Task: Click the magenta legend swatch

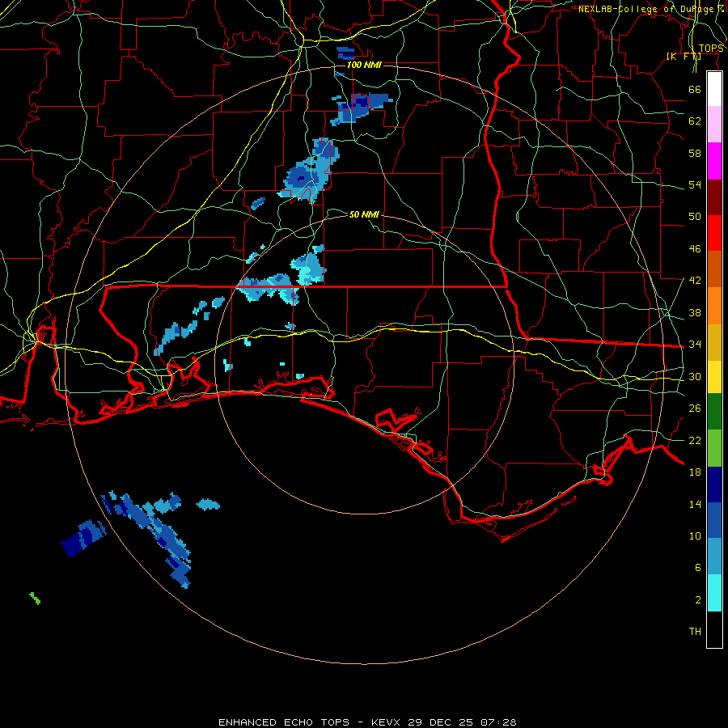Action: [714, 161]
